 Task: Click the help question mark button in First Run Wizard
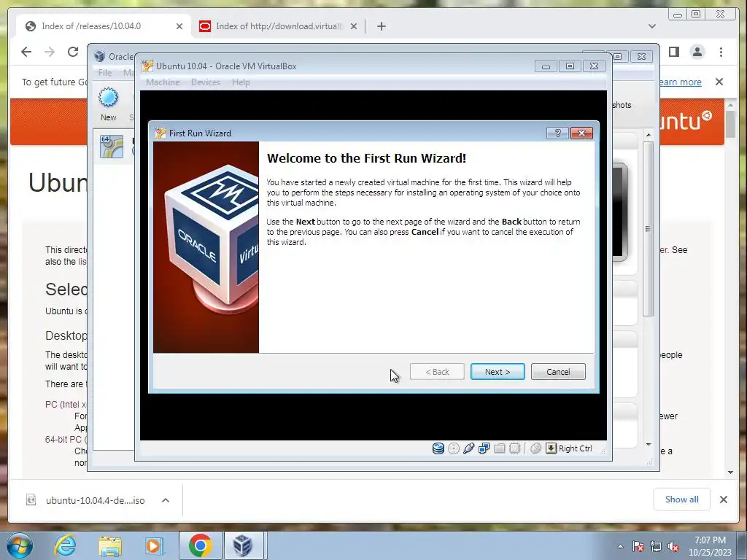point(557,133)
